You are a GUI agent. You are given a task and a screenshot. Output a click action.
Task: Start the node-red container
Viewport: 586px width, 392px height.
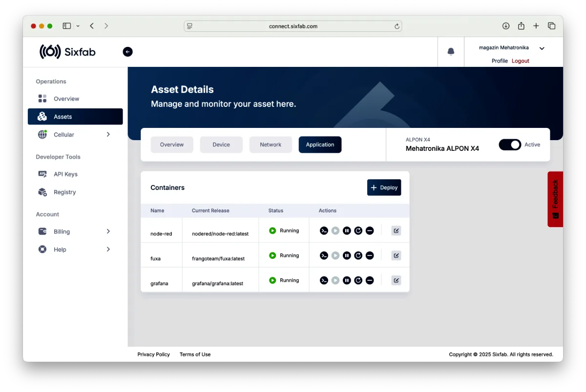pyautogui.click(x=335, y=230)
